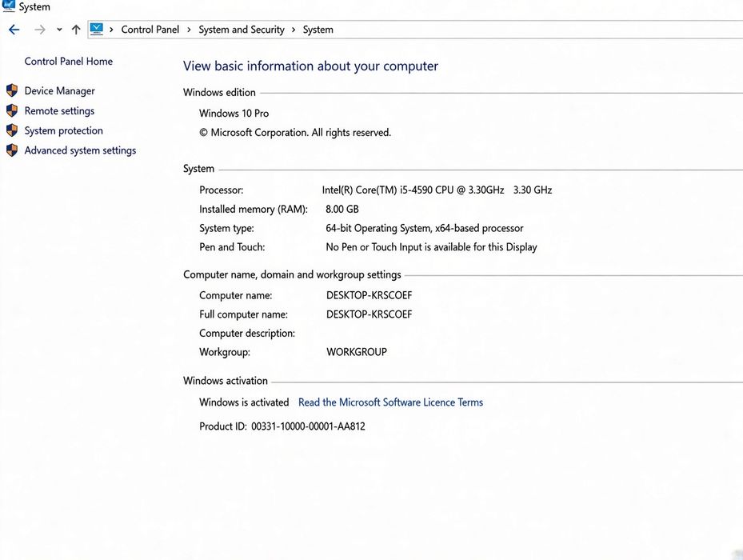Click the System window title icon
Viewport: 743px width, 560px height.
[9, 6]
